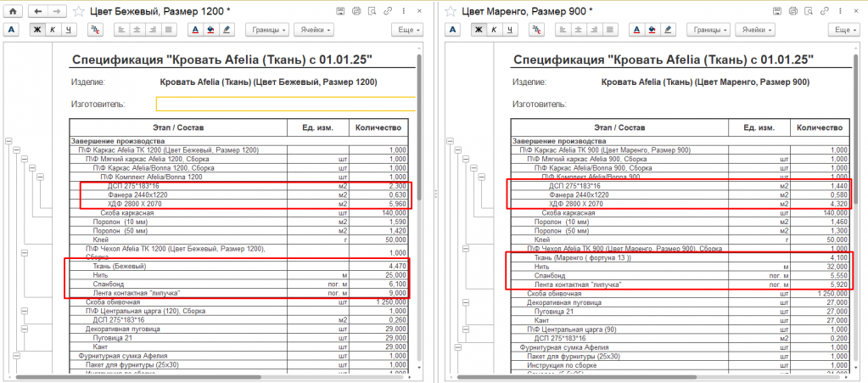Open the three-dot menu in Цвет Бежевый window
This screenshot has width=868, height=383.
[x=406, y=11]
